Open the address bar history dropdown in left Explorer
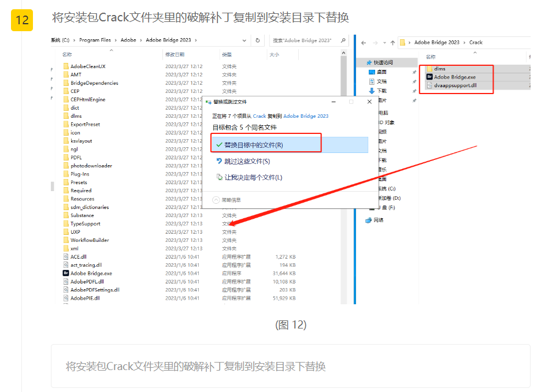Image resolution: width=541 pixels, height=392 pixels. [x=244, y=40]
